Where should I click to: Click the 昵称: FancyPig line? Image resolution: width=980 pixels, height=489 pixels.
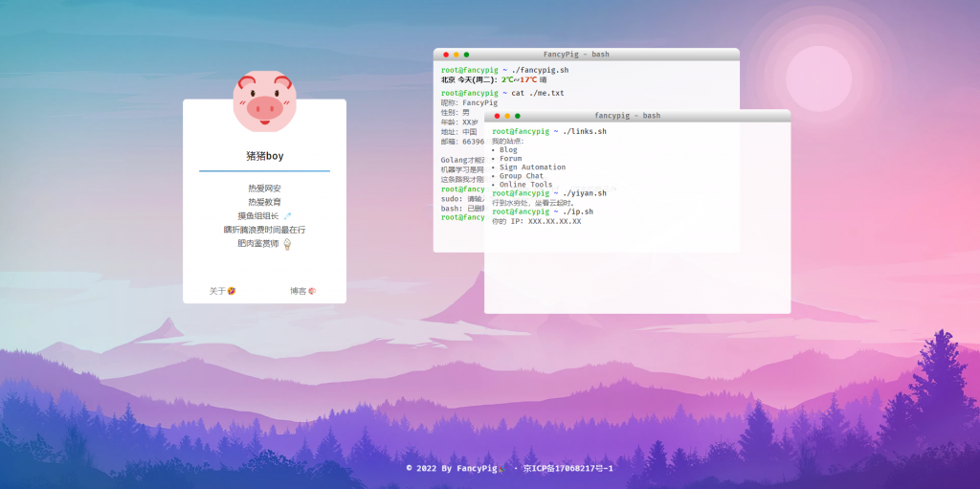pyautogui.click(x=469, y=103)
